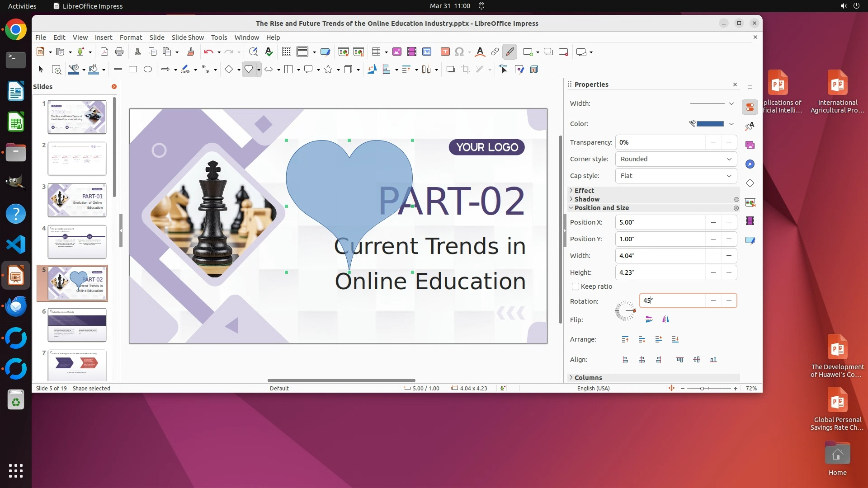The height and width of the screenshot is (488, 868).
Task: Click the Insert Special Character icon
Action: pos(459,52)
